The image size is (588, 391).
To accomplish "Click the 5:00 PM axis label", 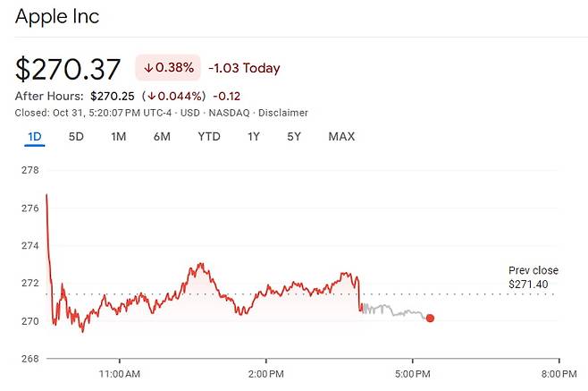I will click(x=411, y=372).
